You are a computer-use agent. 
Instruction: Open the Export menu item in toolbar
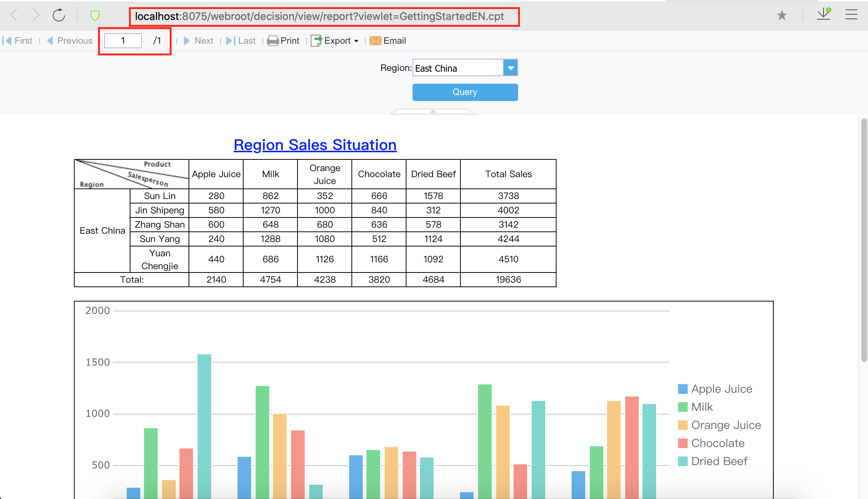(335, 40)
